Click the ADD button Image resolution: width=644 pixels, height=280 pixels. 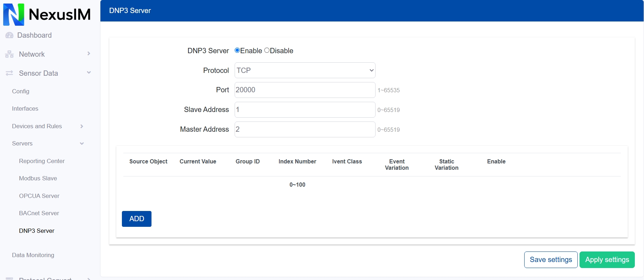pyautogui.click(x=137, y=219)
